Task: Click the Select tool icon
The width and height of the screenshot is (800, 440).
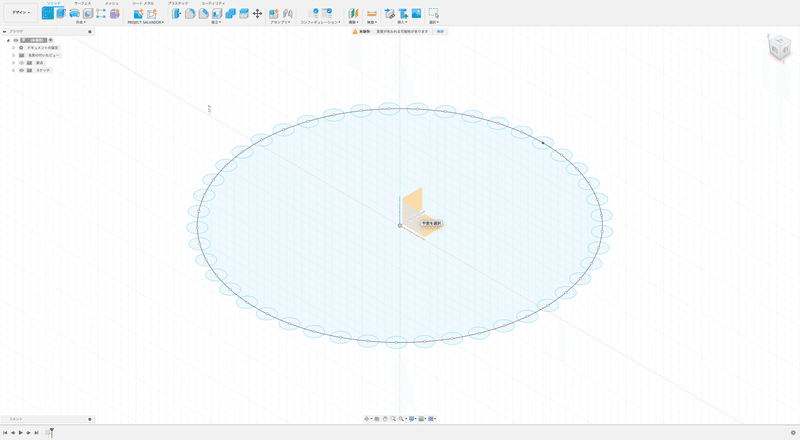Action: point(434,14)
